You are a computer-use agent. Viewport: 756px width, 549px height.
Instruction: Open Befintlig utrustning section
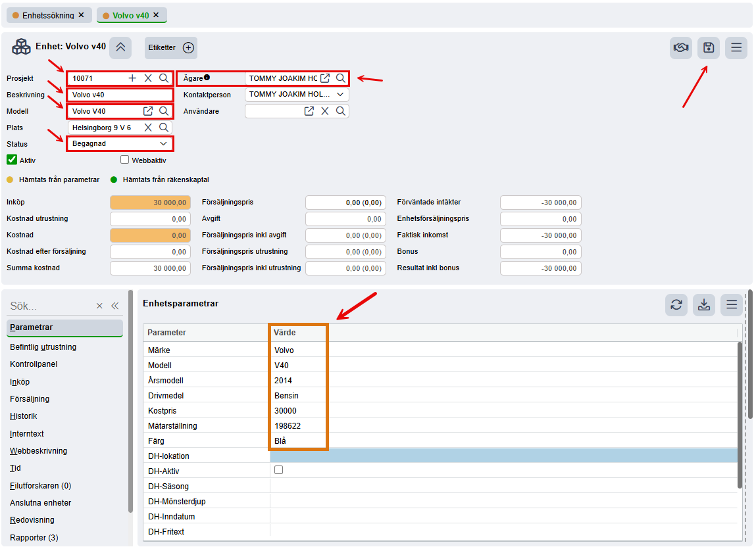coord(43,347)
